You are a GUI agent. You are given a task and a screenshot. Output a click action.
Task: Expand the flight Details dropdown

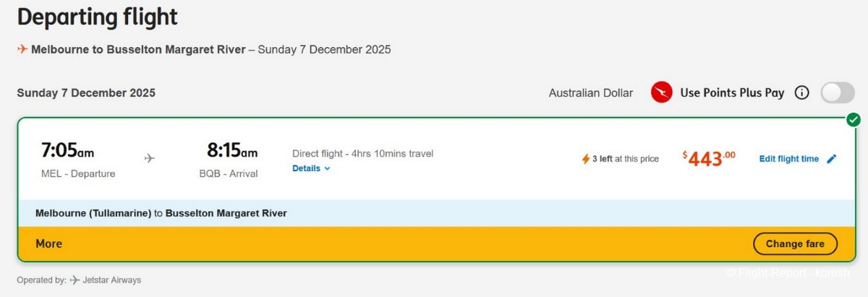[311, 168]
